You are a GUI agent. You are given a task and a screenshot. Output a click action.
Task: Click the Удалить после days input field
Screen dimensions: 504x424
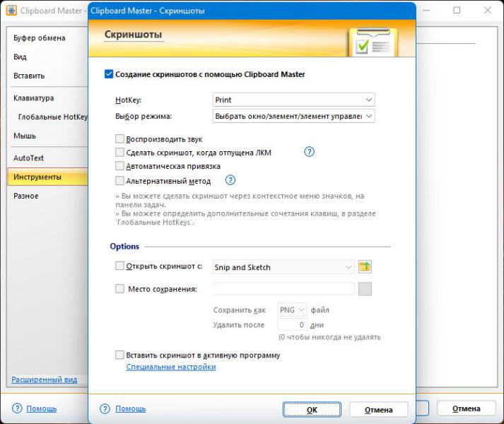point(292,324)
